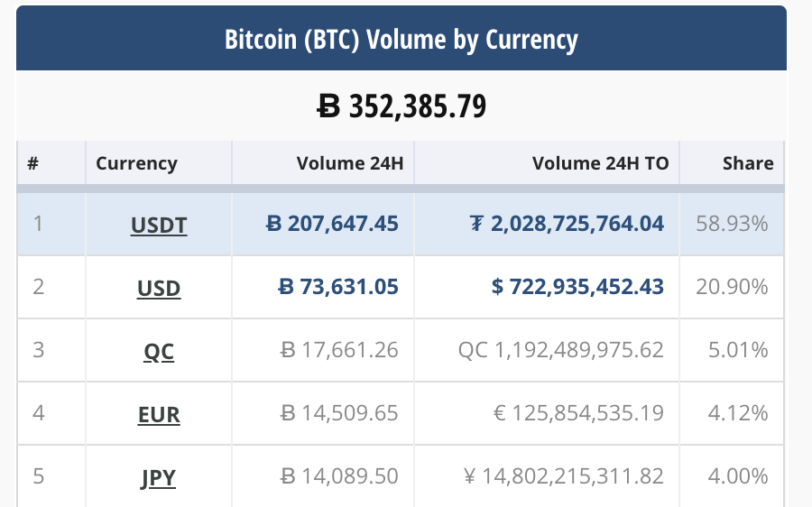Open the QC currency link
The image size is (812, 507).
coord(159,350)
